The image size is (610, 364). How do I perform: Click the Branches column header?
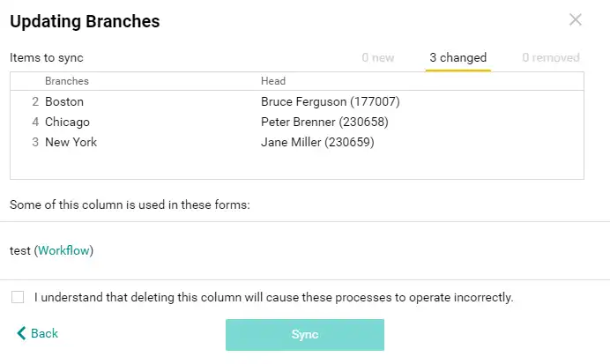click(67, 81)
